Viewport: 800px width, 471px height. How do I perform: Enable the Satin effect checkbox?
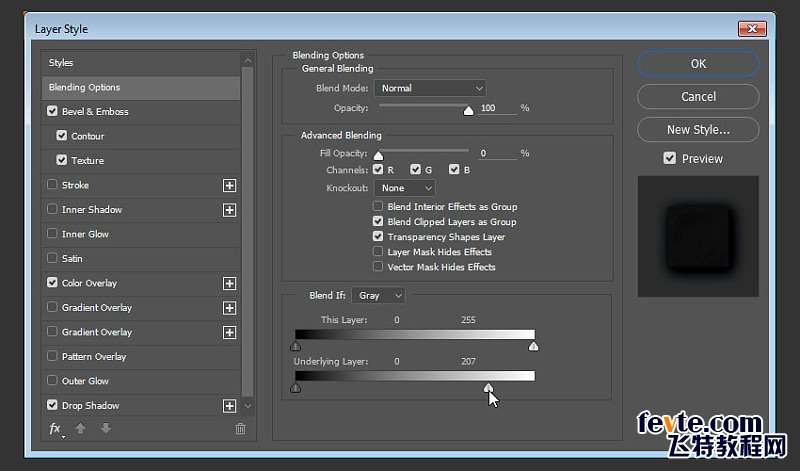click(x=52, y=258)
